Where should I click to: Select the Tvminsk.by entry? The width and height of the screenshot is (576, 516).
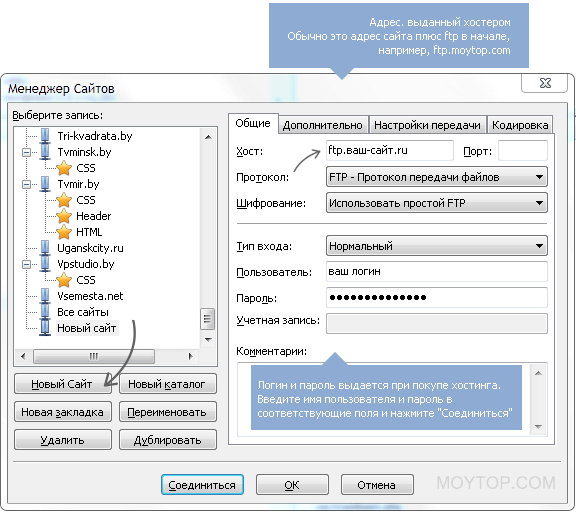(84, 152)
